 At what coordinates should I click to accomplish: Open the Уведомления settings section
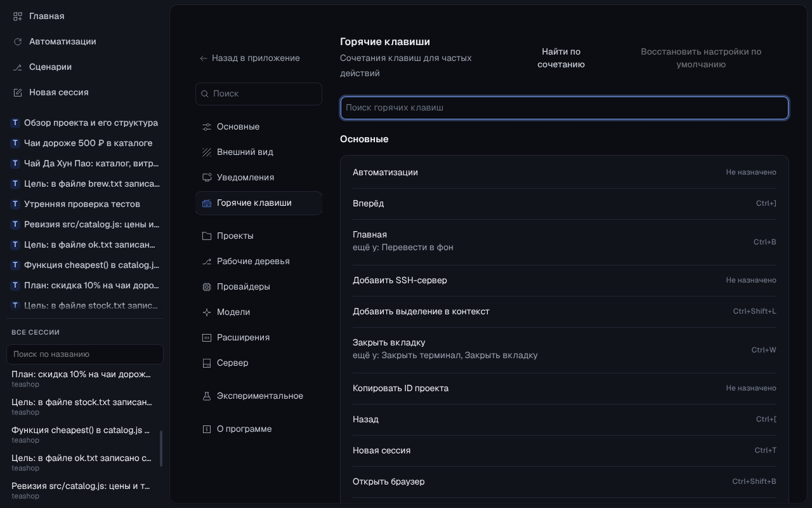259,178
